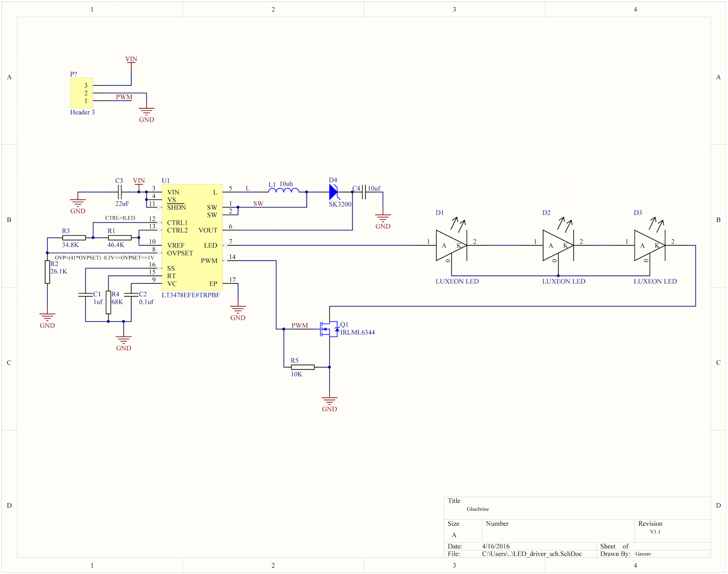Viewport: 728px width, 574px height.
Task: Click the Drawn By Gaurav field
Action: (642, 554)
